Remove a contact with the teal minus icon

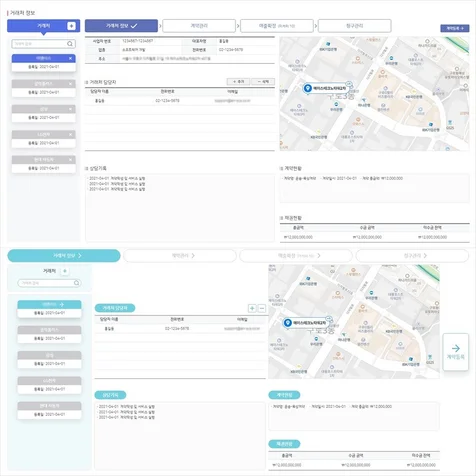coord(262,308)
